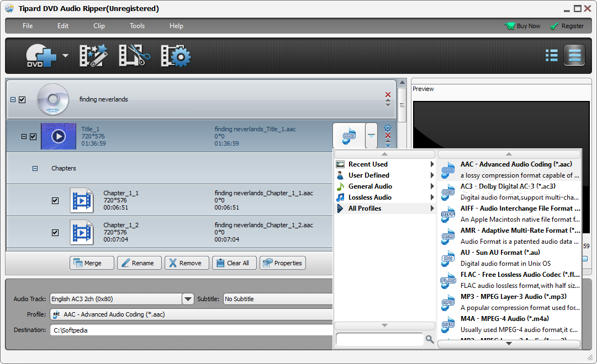The image size is (597, 364).
Task: Open the Clip scissors tool
Action: click(x=134, y=56)
